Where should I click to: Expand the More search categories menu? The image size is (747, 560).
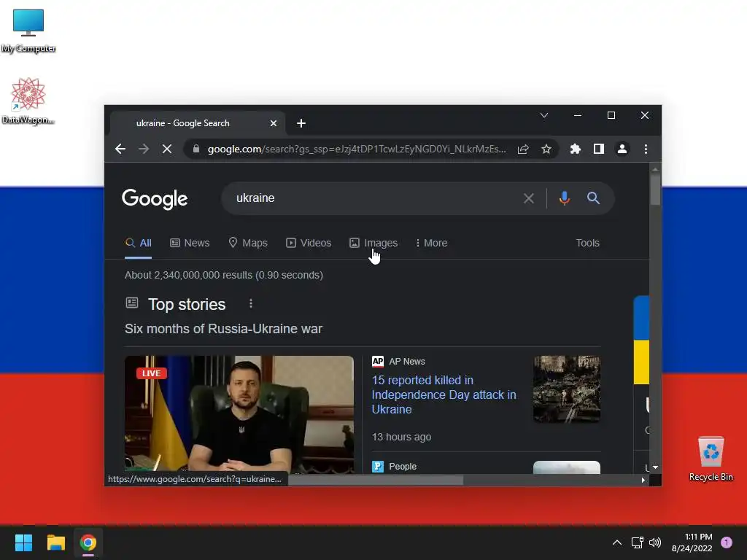click(x=431, y=243)
